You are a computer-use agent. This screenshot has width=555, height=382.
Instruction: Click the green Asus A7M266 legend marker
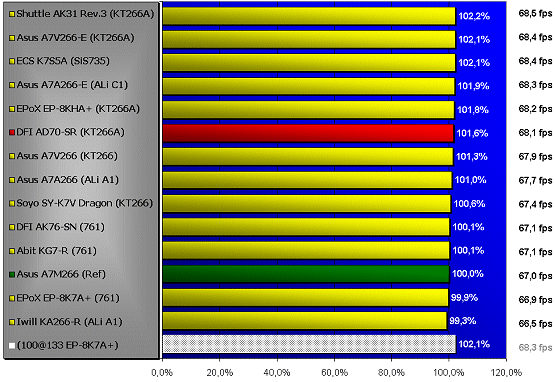click(12, 274)
